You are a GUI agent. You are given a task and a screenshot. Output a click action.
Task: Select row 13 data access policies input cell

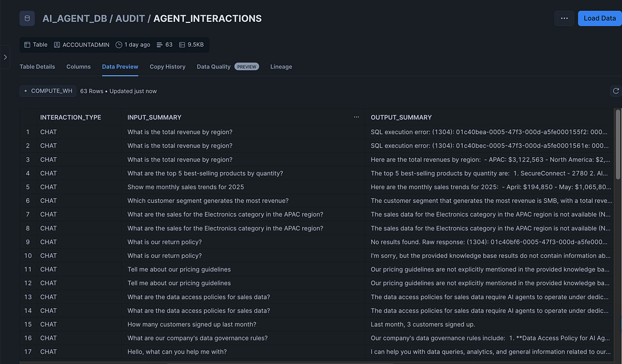click(243, 297)
